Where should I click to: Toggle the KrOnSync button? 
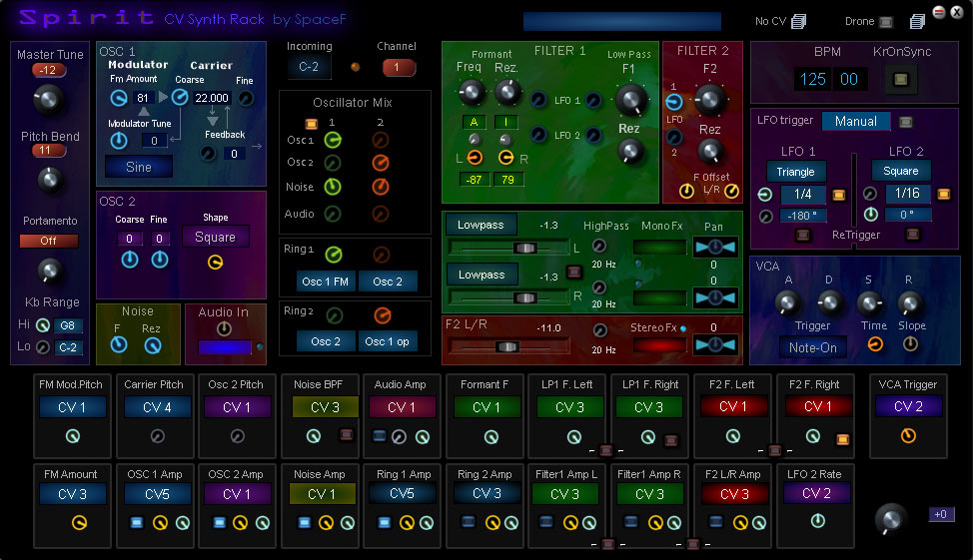(x=902, y=80)
